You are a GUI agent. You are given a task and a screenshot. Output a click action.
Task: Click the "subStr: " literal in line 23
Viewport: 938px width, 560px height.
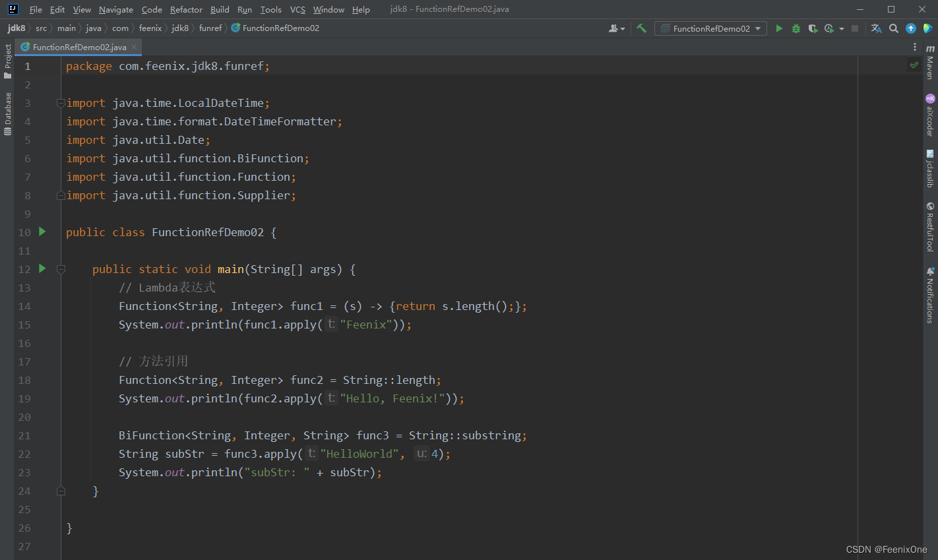point(277,472)
